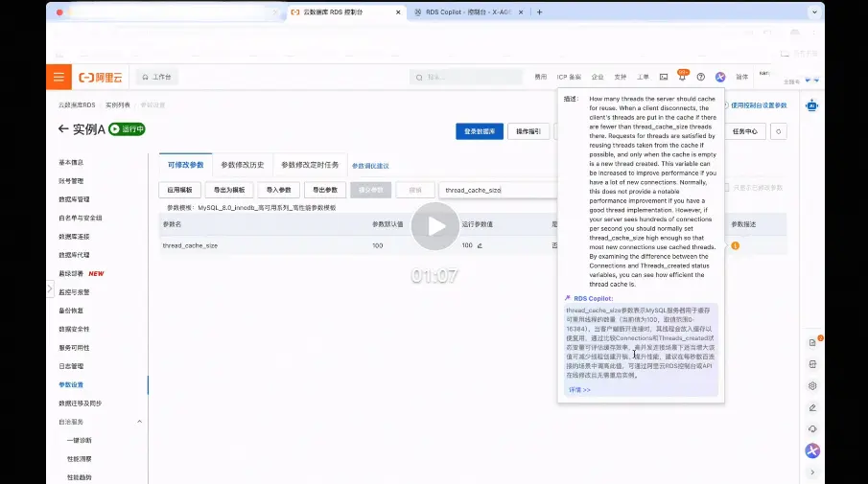Open 账号管理 in the sidebar
868x484 pixels.
71,181
